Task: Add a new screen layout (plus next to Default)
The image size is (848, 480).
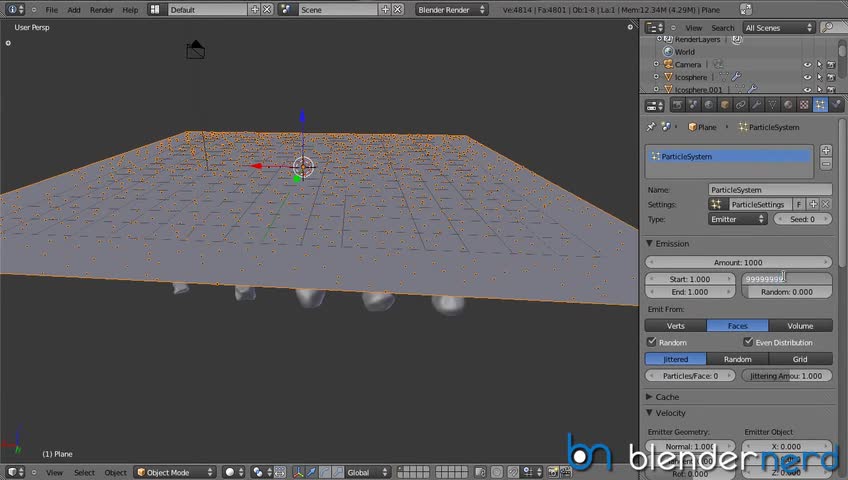Action: pyautogui.click(x=255, y=10)
